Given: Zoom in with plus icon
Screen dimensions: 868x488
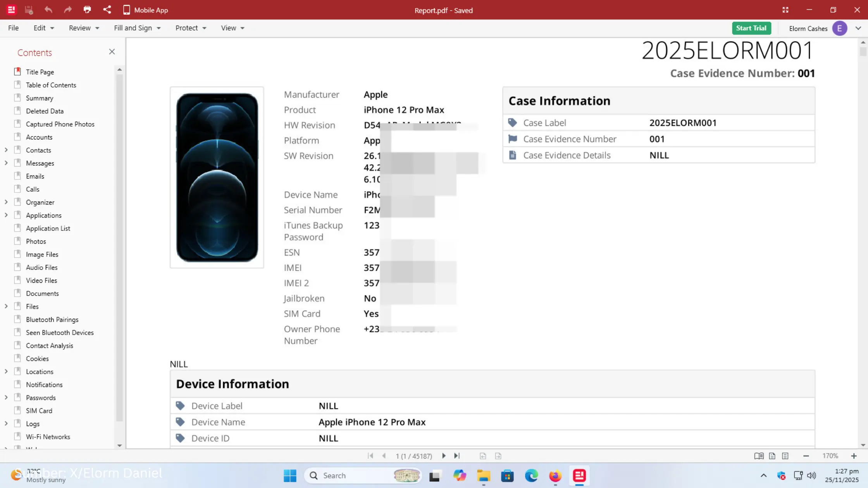Looking at the screenshot, I should pyautogui.click(x=854, y=456).
